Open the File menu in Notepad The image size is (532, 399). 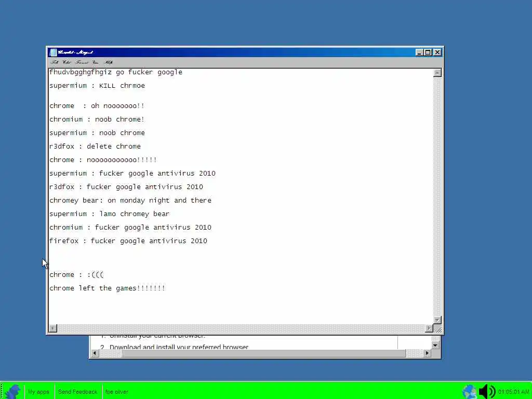(x=54, y=62)
